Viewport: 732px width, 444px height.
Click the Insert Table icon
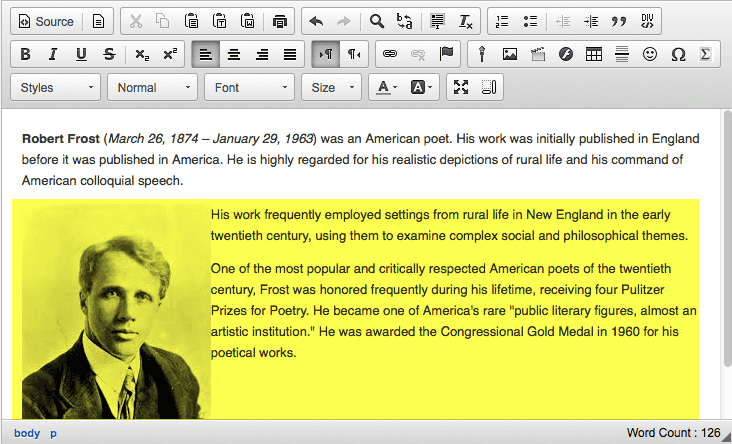click(x=594, y=54)
